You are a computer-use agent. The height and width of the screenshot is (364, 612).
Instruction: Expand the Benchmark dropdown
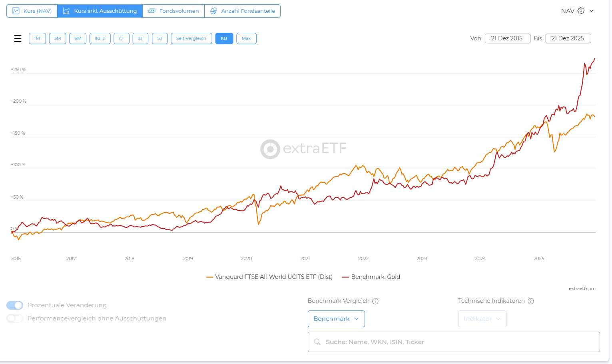(x=336, y=319)
